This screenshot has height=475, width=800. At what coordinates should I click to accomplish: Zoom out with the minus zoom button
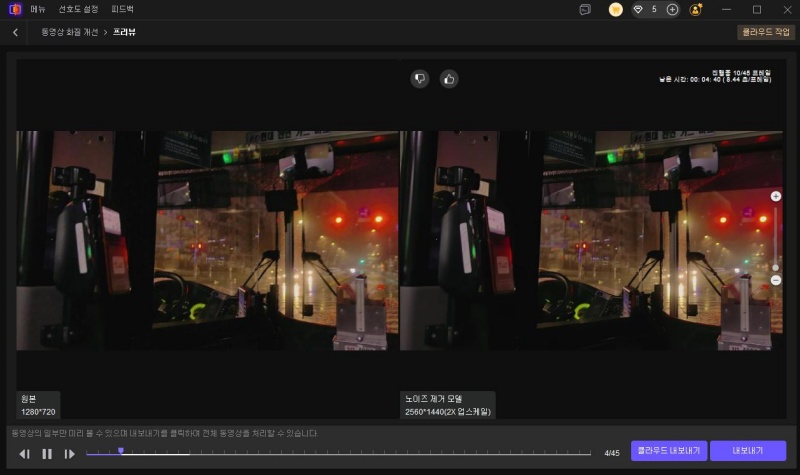point(776,280)
